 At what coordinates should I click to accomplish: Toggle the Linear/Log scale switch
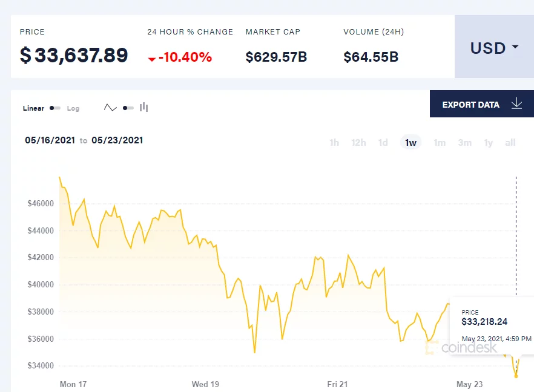55,108
